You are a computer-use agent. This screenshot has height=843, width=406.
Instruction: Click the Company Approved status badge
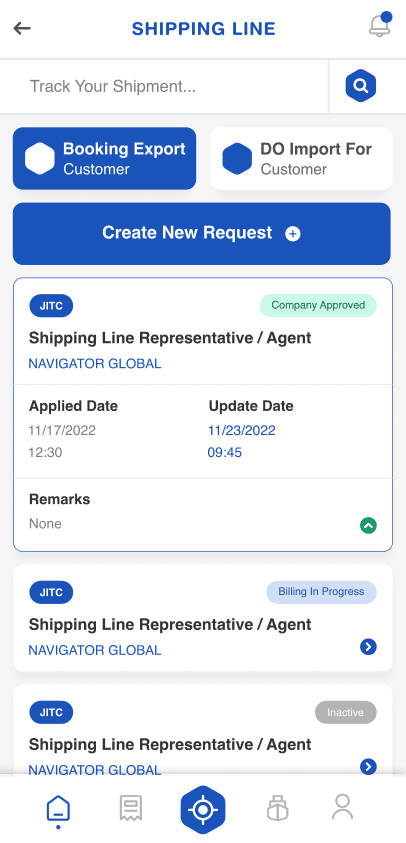click(x=318, y=305)
